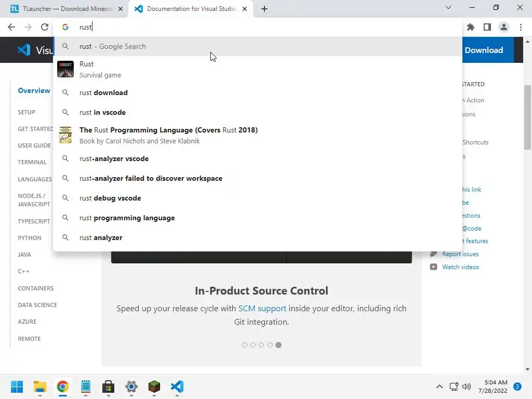
Task: Open the Windows Start menu
Action: [x=17, y=387]
